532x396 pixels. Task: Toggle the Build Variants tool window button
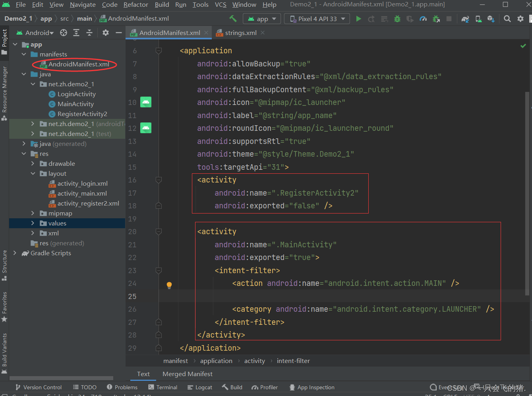4,353
